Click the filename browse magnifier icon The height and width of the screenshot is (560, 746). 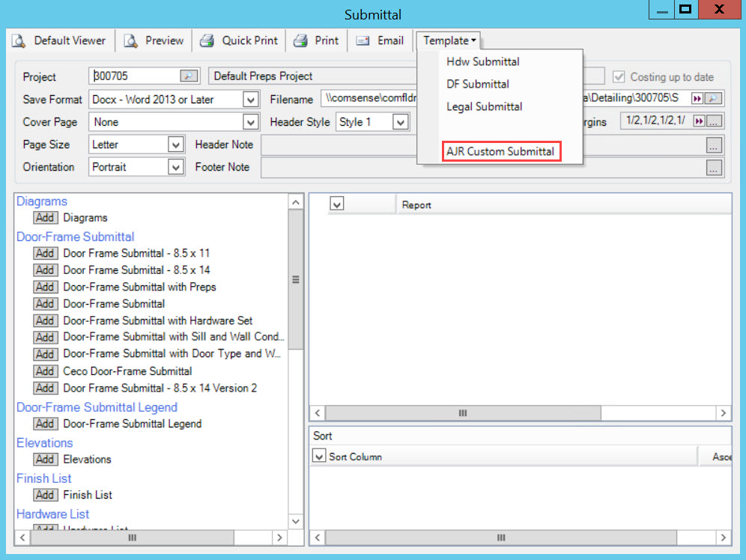[713, 99]
